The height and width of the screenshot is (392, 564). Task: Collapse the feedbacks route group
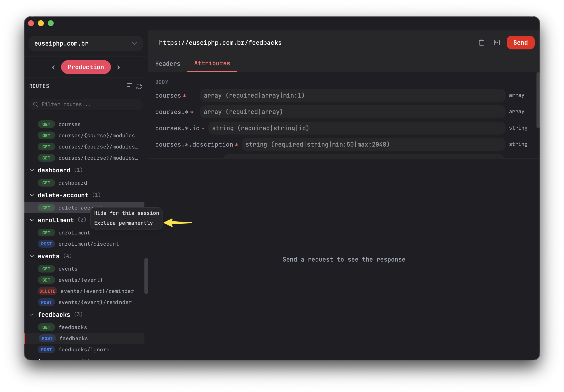[x=32, y=315]
